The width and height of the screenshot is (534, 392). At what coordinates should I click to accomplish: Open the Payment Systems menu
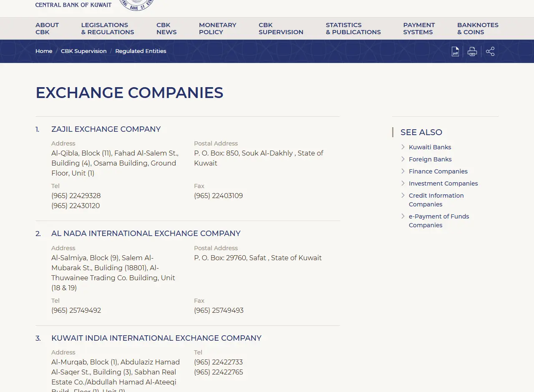point(419,28)
